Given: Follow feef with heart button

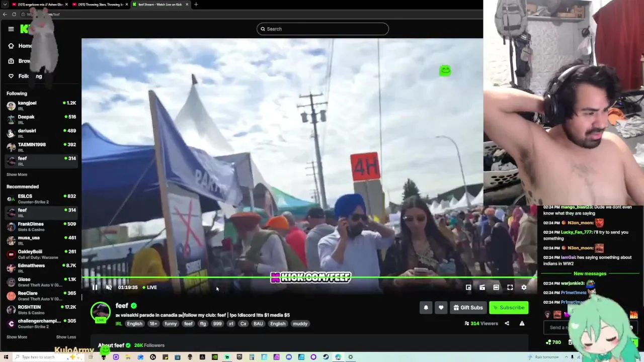Looking at the screenshot, I should click(441, 308).
